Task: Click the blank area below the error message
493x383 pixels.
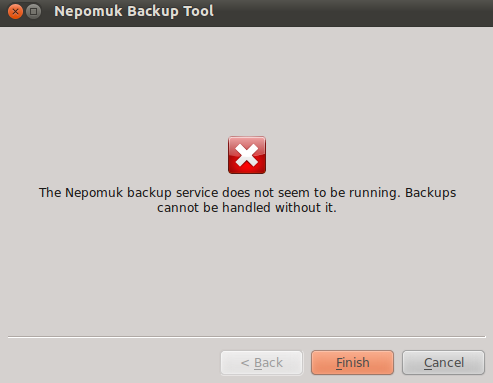Action: pos(247,273)
